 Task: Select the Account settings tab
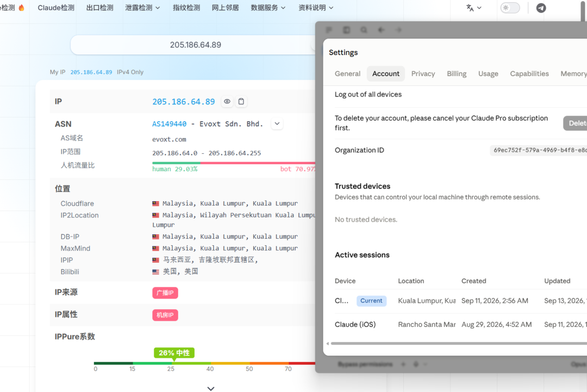(385, 74)
